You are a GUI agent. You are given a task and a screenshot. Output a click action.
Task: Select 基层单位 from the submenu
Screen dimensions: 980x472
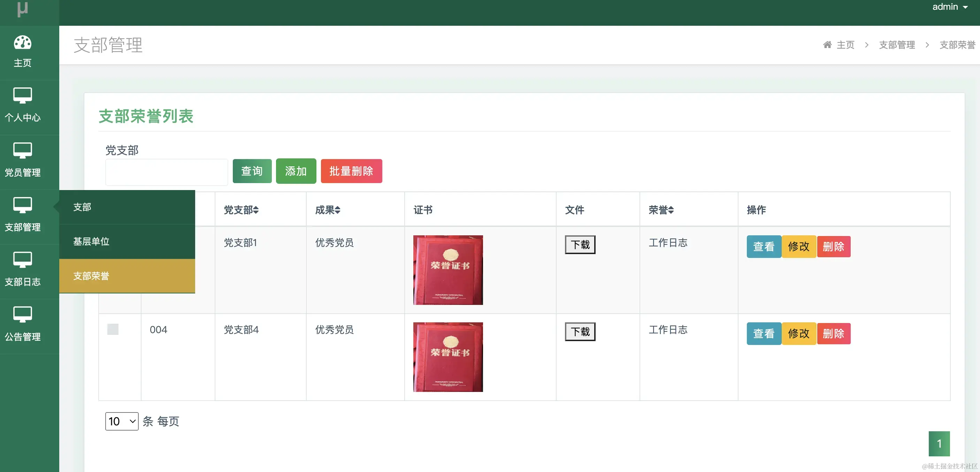pos(91,242)
